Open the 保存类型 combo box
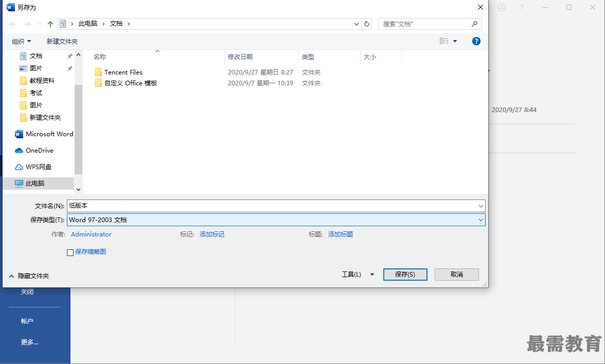The image size is (605, 364). [x=276, y=220]
